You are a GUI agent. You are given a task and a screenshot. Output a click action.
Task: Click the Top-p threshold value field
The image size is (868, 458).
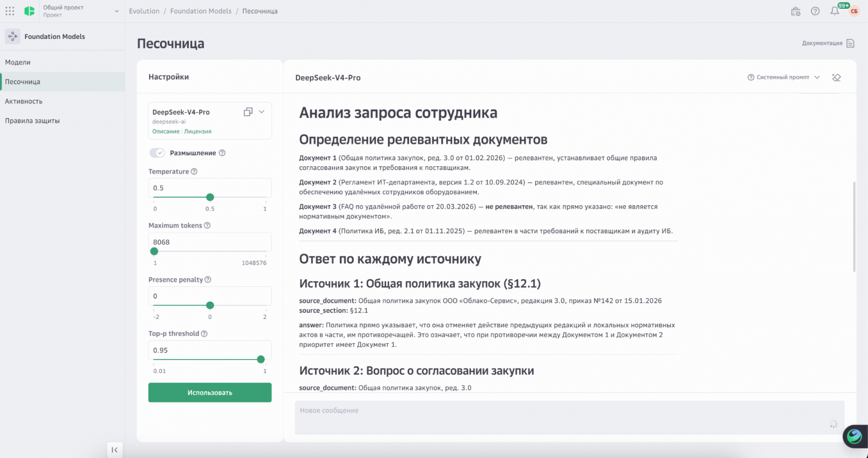point(210,350)
